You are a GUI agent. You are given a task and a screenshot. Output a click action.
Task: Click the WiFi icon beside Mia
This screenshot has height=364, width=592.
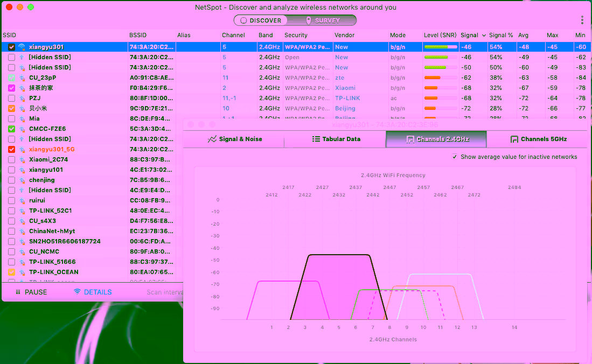click(22, 118)
